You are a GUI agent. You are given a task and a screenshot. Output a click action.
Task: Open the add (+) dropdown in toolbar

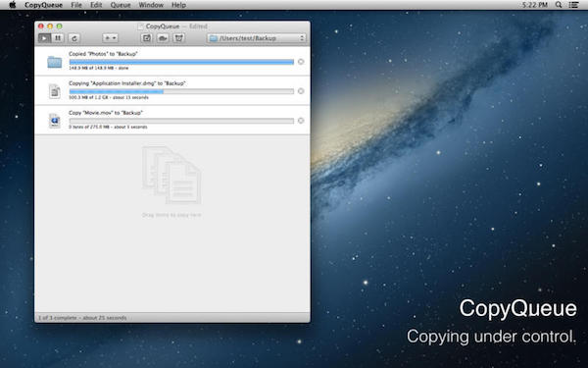110,38
